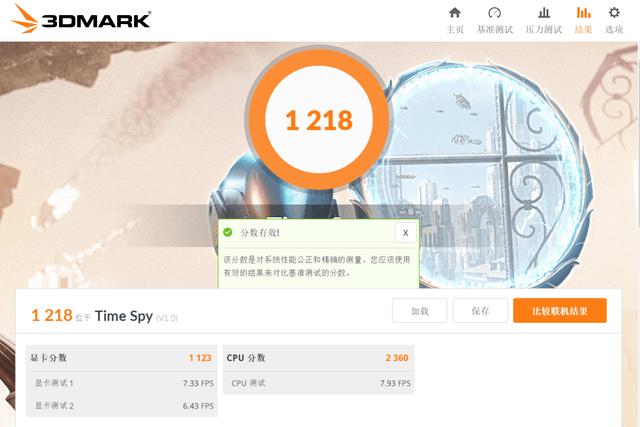Select the 显卡分数 graphics score header
The image size is (640, 427).
coord(121,358)
